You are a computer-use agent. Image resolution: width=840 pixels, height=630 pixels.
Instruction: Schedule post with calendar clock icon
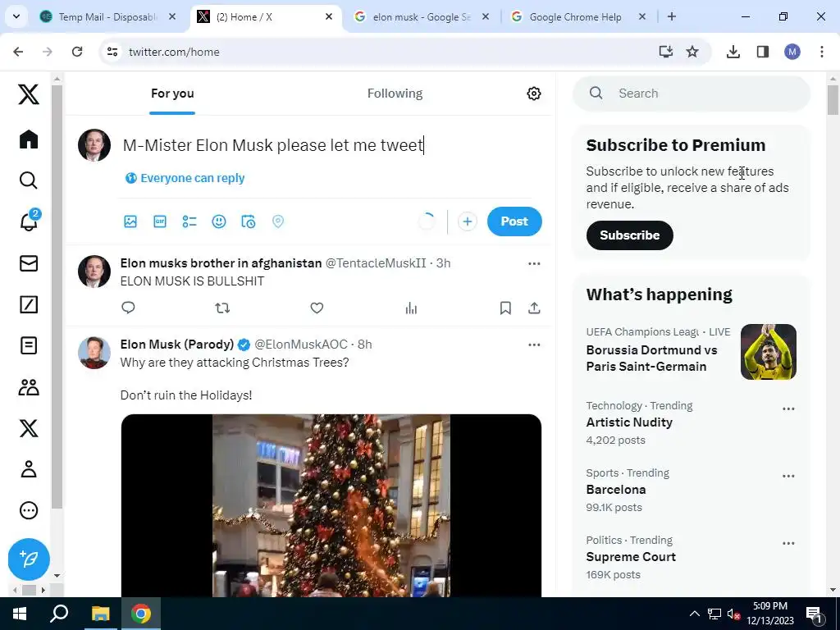click(x=248, y=221)
